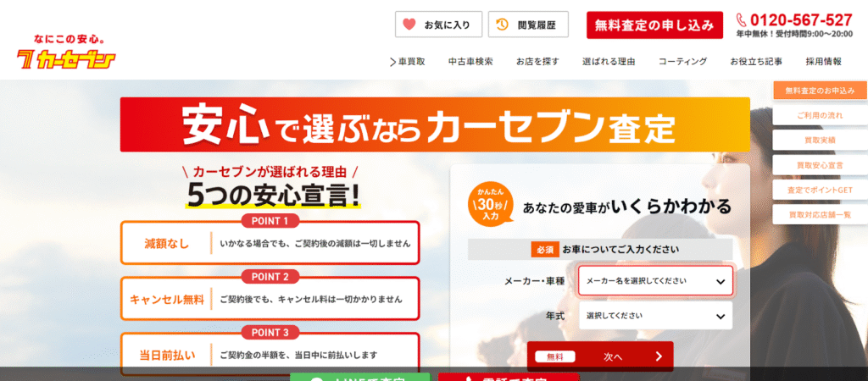
Task: Open 中古車検索 menu item
Action: click(470, 61)
